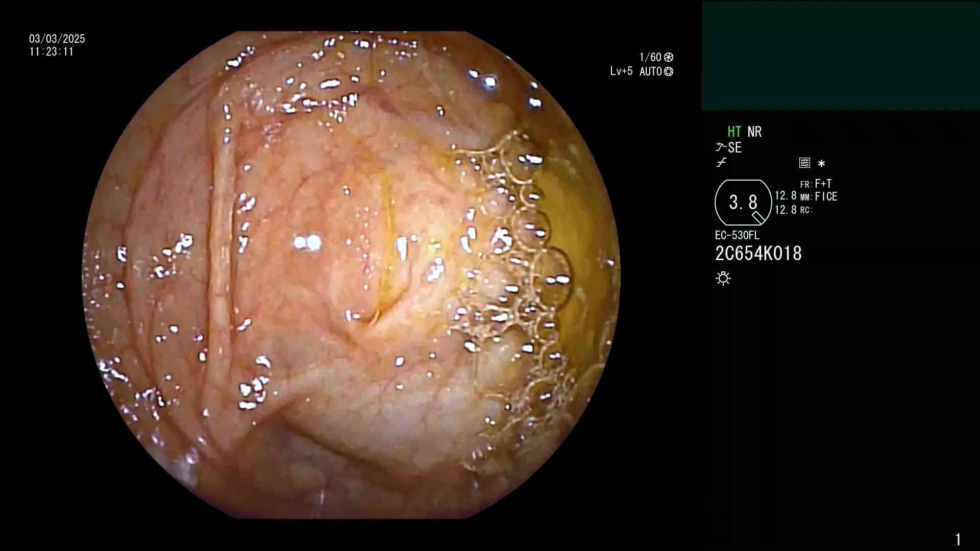Click the tone curve icon below SE
Screen dimensions: 980x551
click(721, 163)
